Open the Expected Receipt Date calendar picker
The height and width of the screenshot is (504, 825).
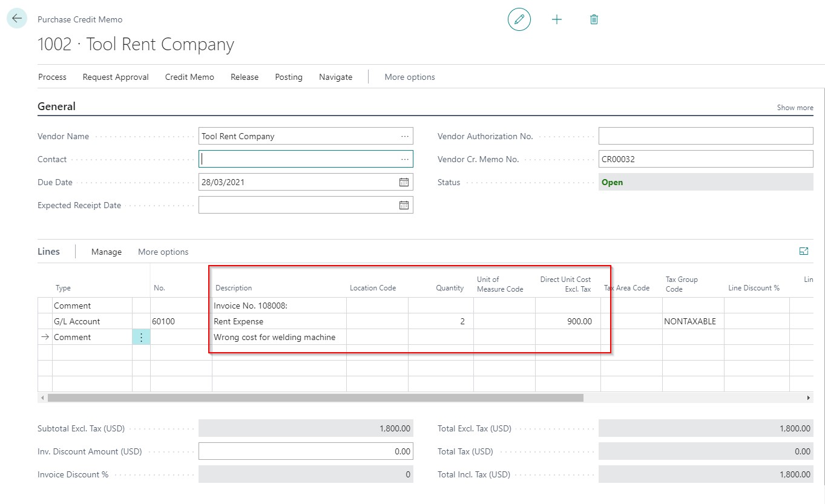[x=404, y=205]
